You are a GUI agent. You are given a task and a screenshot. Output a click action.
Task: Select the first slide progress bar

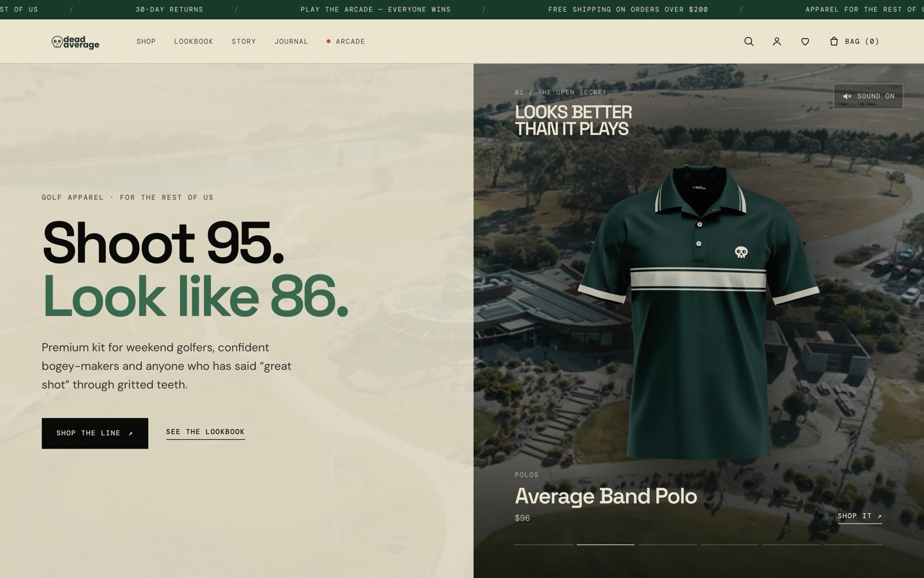click(543, 544)
